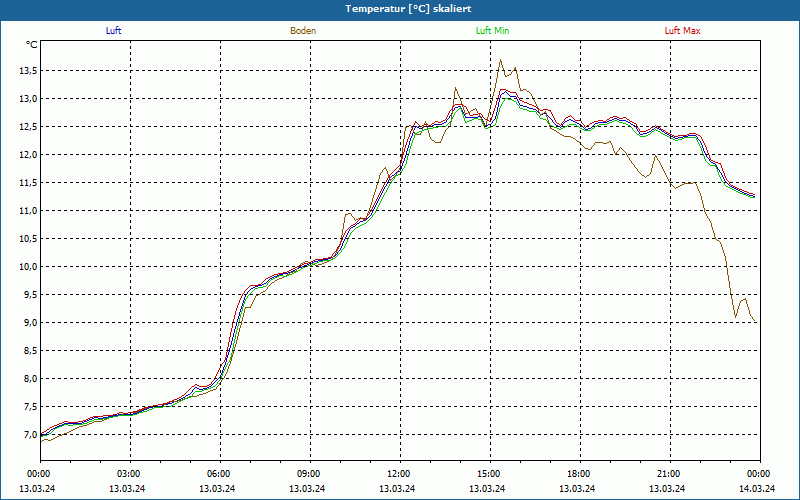800x500 pixels.
Task: Click the 18:00 time axis label
Action: tap(578, 474)
